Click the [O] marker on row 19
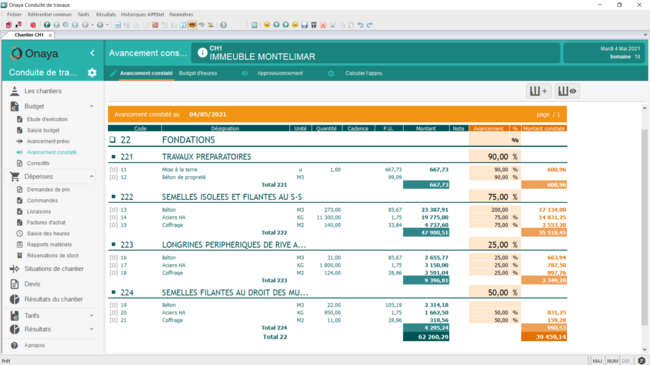Screen dimensions: 650x365 click(114, 305)
